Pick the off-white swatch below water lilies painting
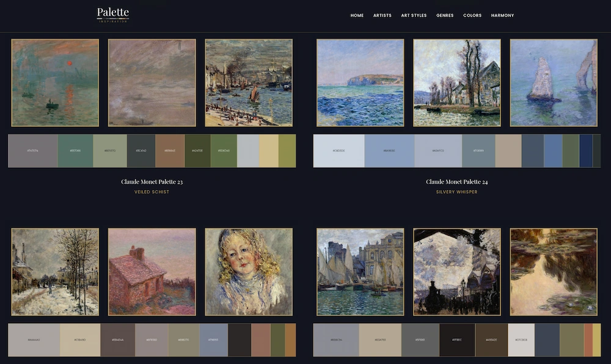The image size is (611, 364). [521, 340]
